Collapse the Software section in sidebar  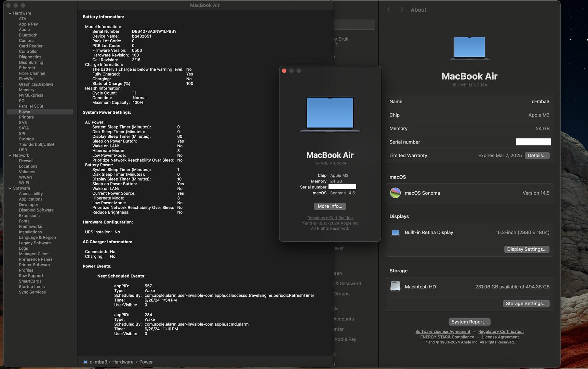(10, 188)
